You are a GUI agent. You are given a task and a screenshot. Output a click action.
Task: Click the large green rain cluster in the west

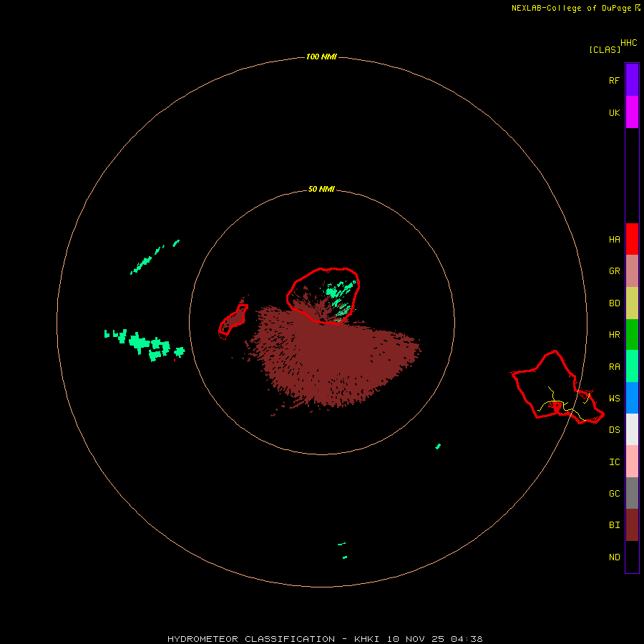145,344
